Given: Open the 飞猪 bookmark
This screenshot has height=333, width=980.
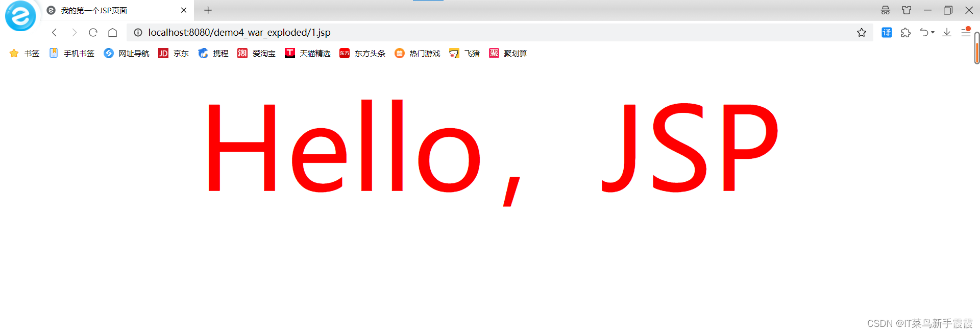Looking at the screenshot, I should click(x=464, y=53).
